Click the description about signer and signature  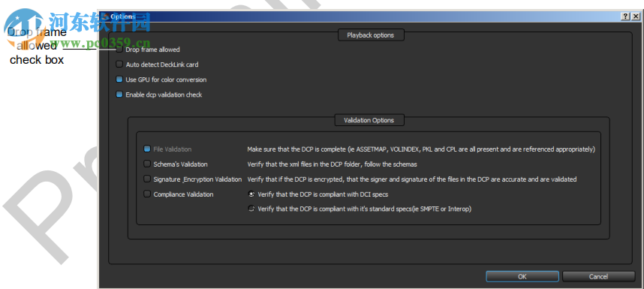[412, 179]
